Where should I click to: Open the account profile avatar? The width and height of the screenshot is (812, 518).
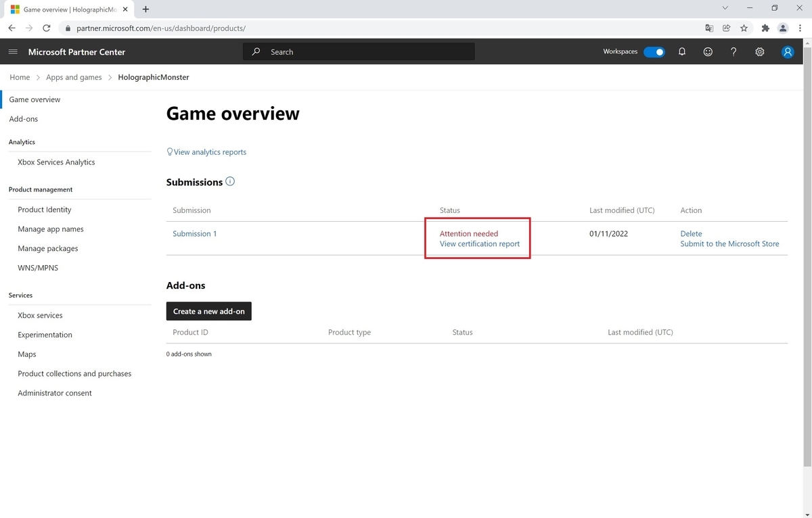[788, 52]
